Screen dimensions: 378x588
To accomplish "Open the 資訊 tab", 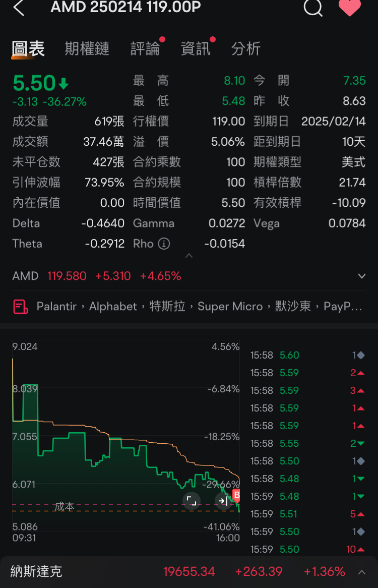I will pos(196,49).
